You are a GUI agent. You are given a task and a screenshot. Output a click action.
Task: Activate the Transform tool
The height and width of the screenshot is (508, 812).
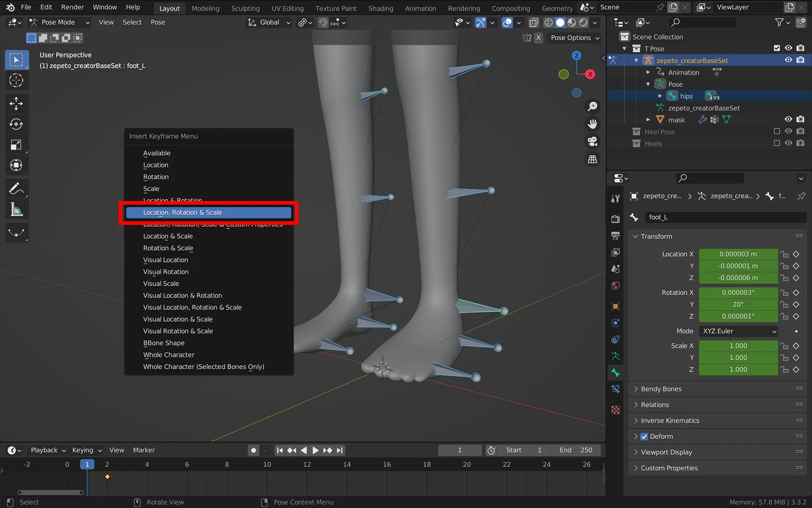pos(16,165)
